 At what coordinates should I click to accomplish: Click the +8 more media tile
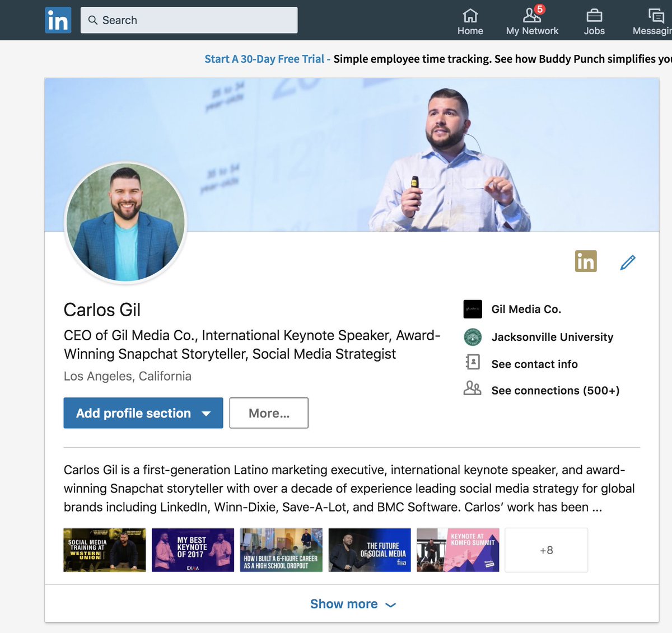pyautogui.click(x=547, y=550)
